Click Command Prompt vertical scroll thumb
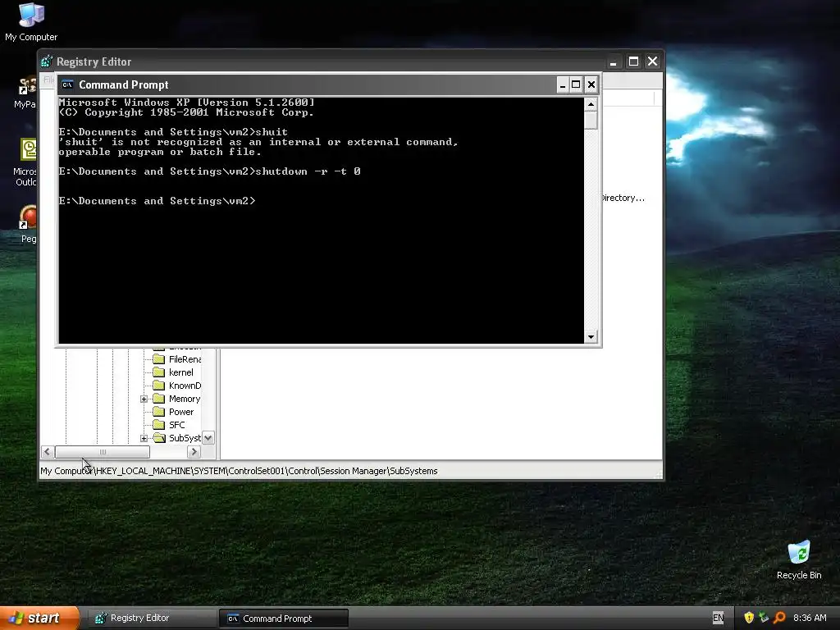This screenshot has height=630, width=840. [x=591, y=120]
